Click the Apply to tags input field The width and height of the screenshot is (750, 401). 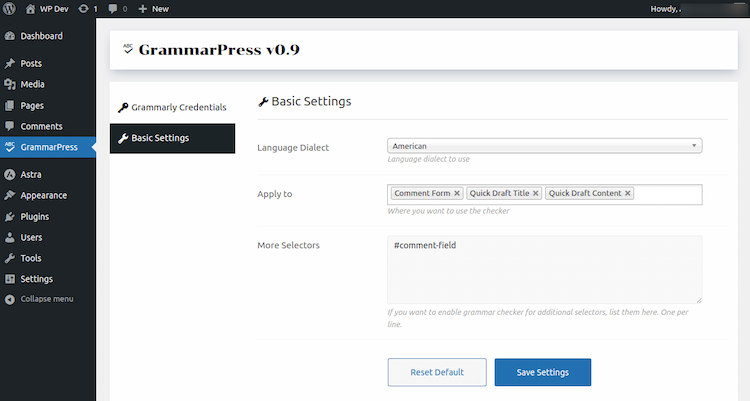coord(544,194)
